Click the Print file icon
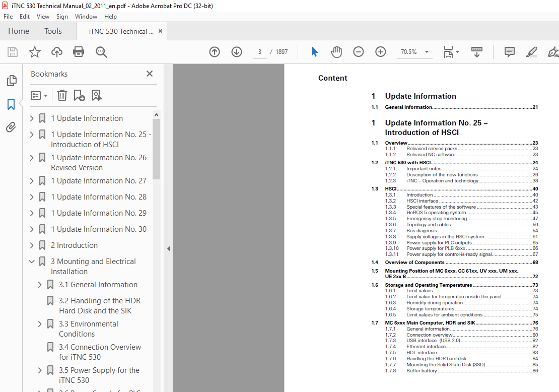The image size is (559, 392). tap(79, 52)
